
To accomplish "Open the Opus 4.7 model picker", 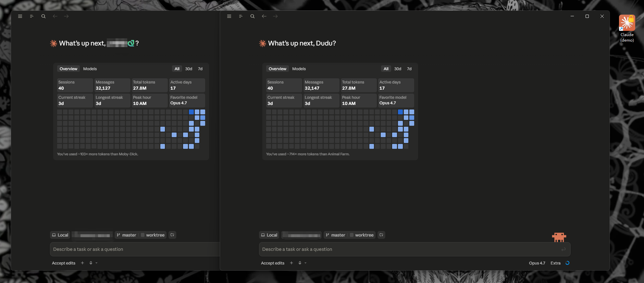I will click(x=537, y=263).
